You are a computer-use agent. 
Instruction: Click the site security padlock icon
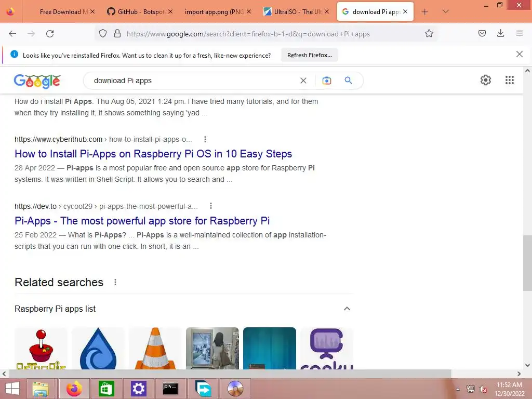point(117,34)
